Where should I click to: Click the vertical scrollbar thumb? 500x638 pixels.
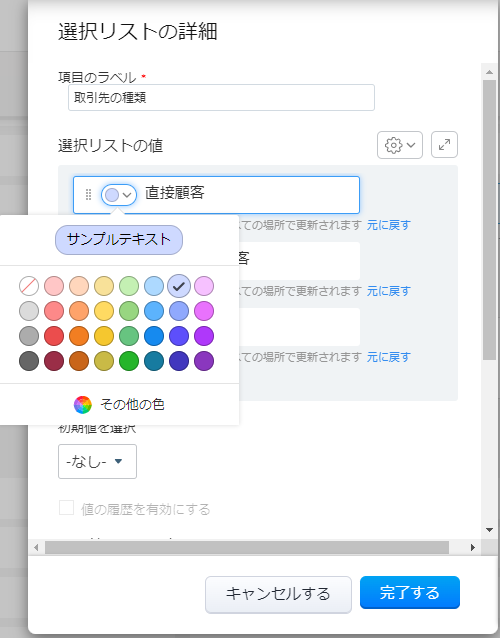(x=489, y=220)
